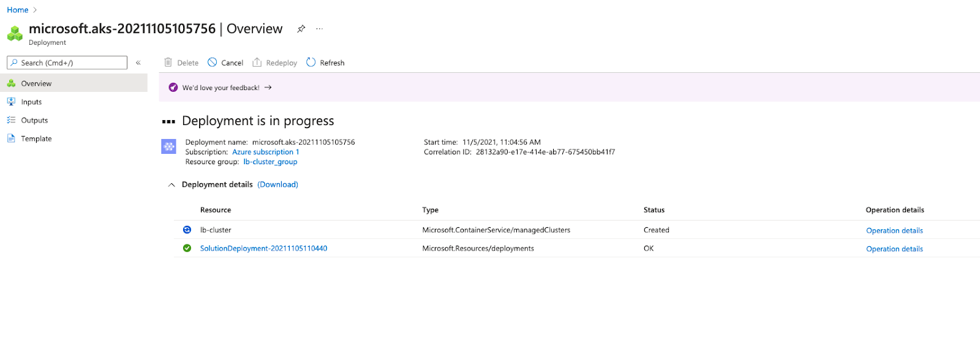
Task: Focus the Search (Cmd+/) field
Action: click(x=67, y=62)
